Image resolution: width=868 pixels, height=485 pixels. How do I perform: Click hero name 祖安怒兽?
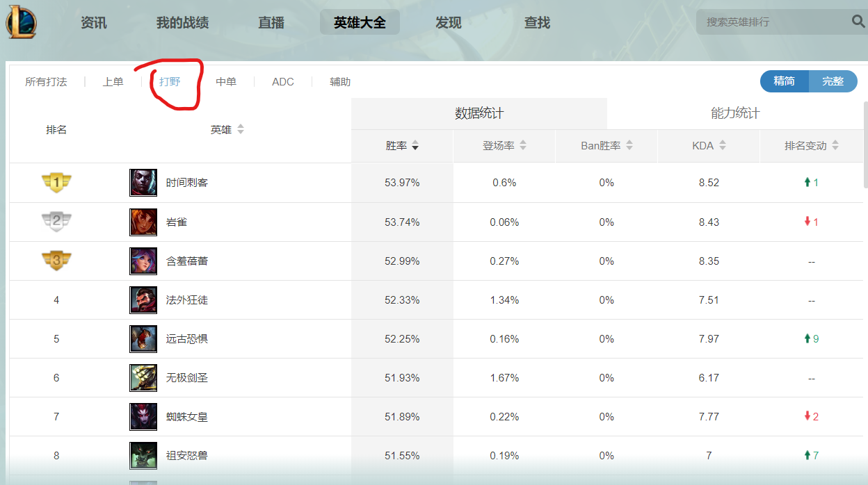coord(187,456)
